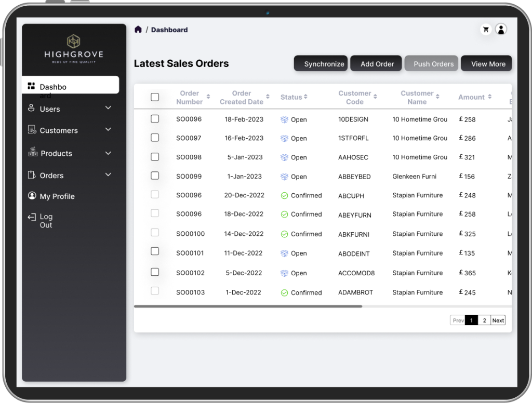Go to the Next page
Screen dimensions: 532x403
tap(498, 320)
